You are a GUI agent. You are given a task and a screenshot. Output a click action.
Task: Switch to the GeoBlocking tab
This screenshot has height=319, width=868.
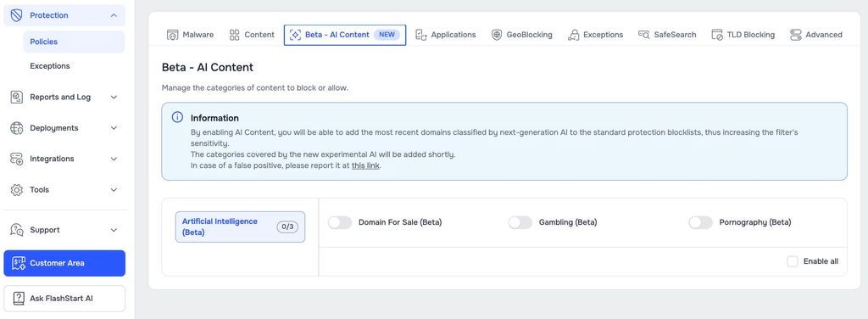522,35
